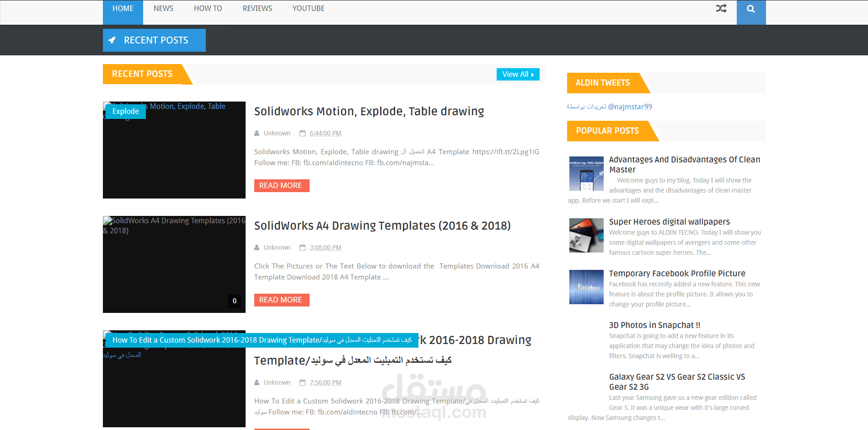Click author icon next to Unknown at 6:44:00 PM
Screen dimensions: 868x430
pos(257,133)
